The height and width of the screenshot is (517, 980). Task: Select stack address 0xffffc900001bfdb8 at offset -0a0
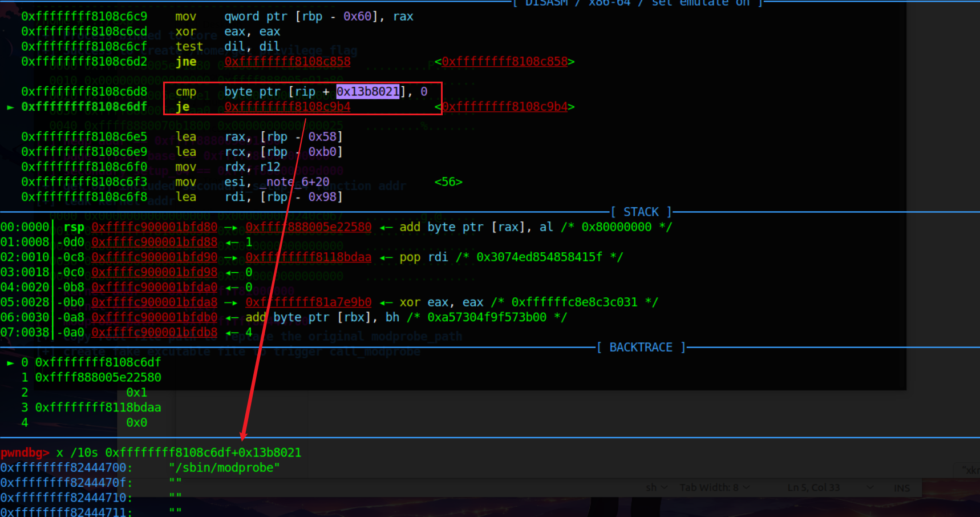click(x=154, y=332)
